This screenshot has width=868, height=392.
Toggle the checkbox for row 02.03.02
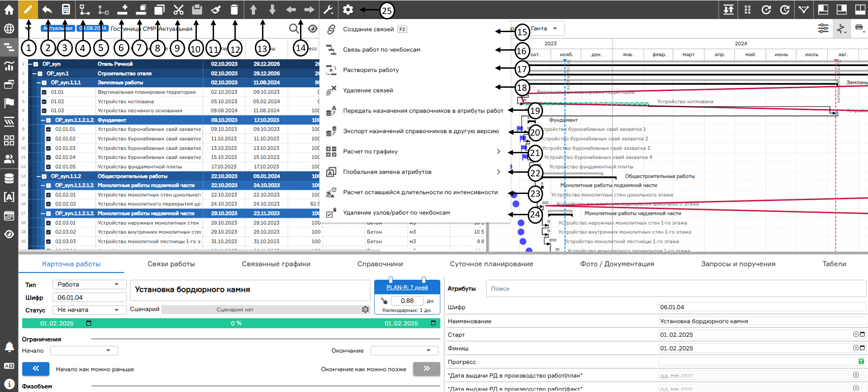(48, 232)
